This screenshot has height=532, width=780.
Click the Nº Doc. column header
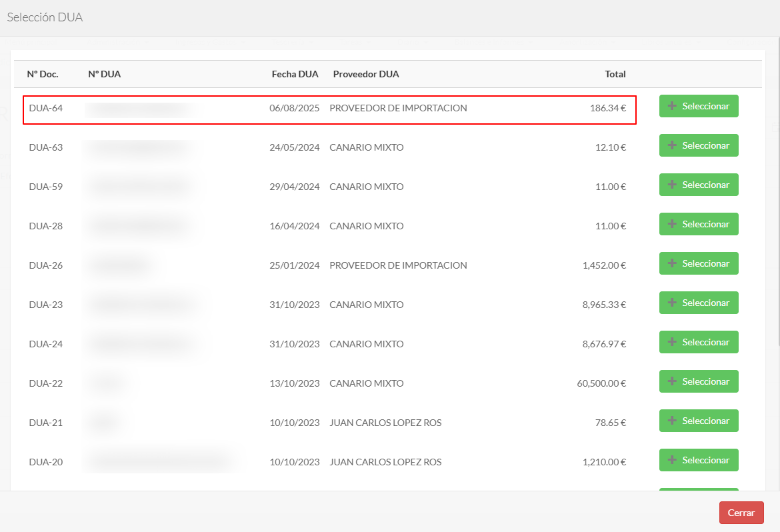pyautogui.click(x=43, y=74)
